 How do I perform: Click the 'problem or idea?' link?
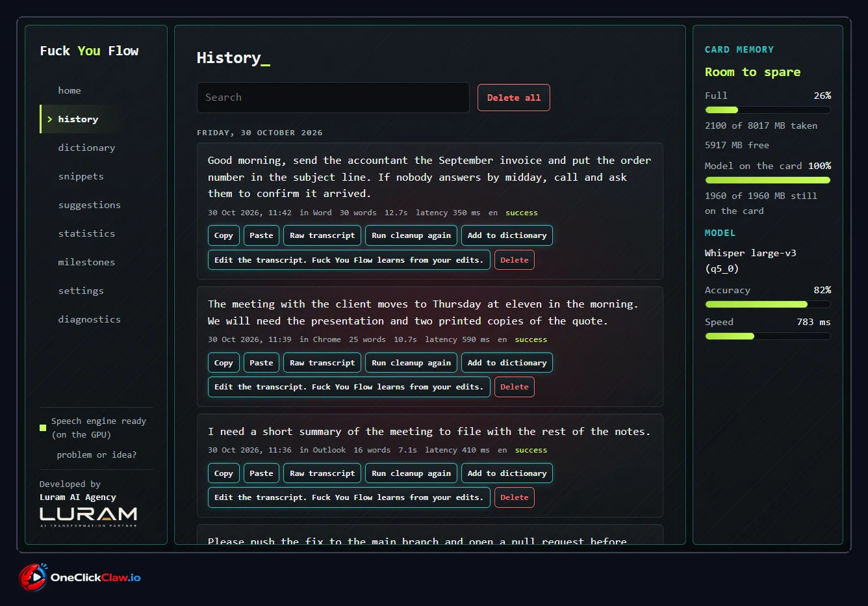point(97,454)
